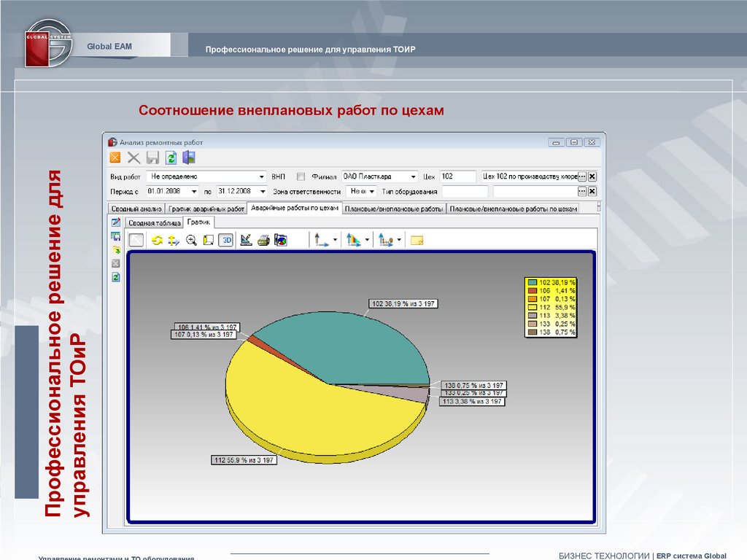
Task: Clear the Цех field with its X button
Action: pyautogui.click(x=592, y=176)
